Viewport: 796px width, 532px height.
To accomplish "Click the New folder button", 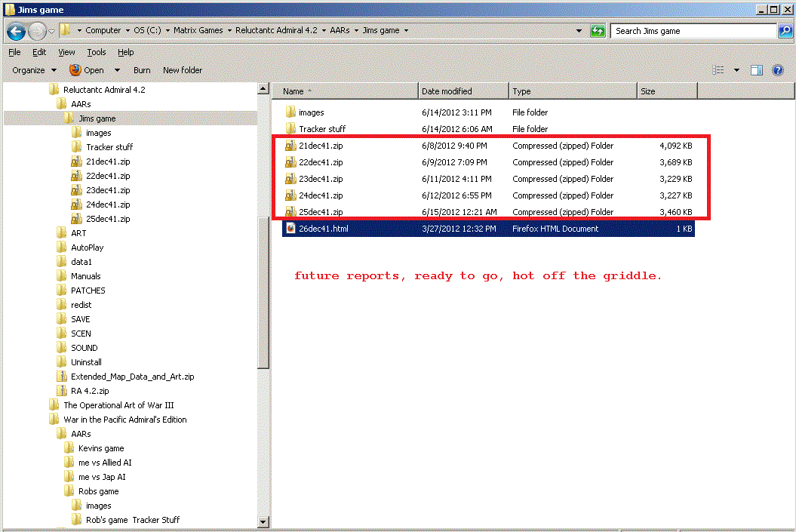I will pyautogui.click(x=183, y=70).
